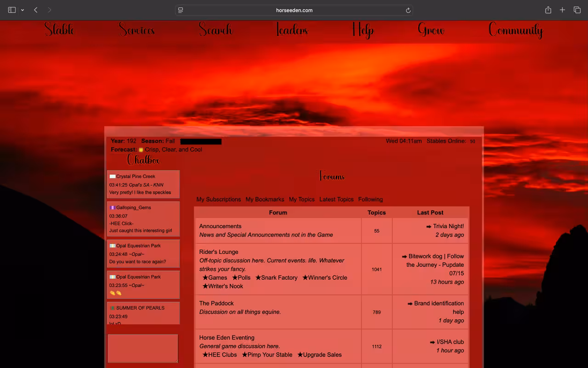The image size is (588, 368).
Task: Click the Chatbox heading
Action: [143, 160]
